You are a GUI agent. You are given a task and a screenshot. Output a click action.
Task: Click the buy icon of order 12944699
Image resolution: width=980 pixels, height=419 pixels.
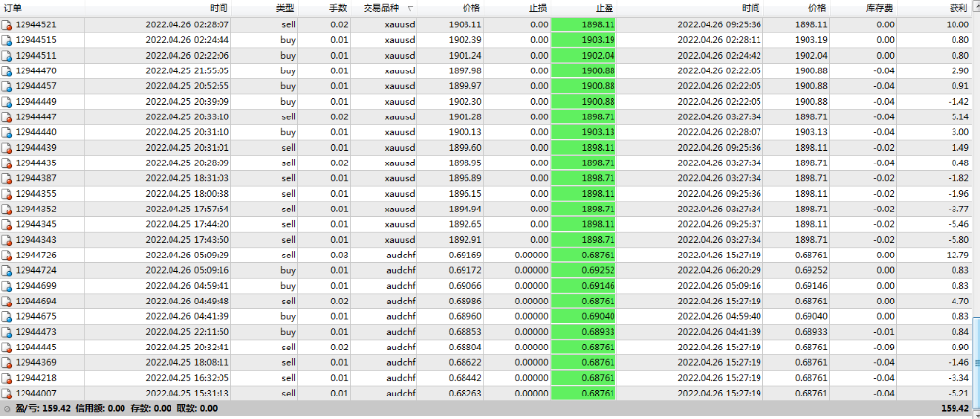pos(6,286)
